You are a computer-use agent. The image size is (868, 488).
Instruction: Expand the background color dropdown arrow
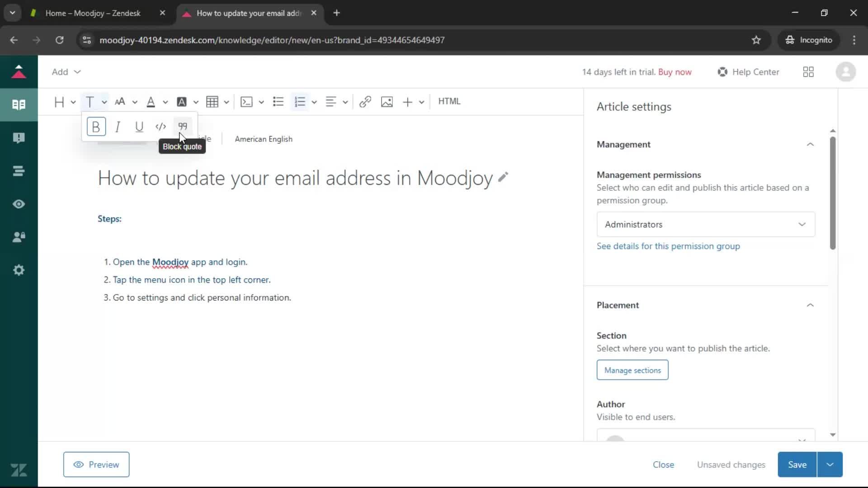coord(196,102)
